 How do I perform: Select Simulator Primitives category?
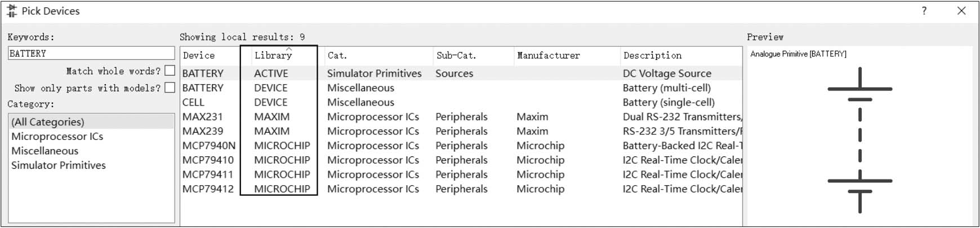pyautogui.click(x=59, y=165)
